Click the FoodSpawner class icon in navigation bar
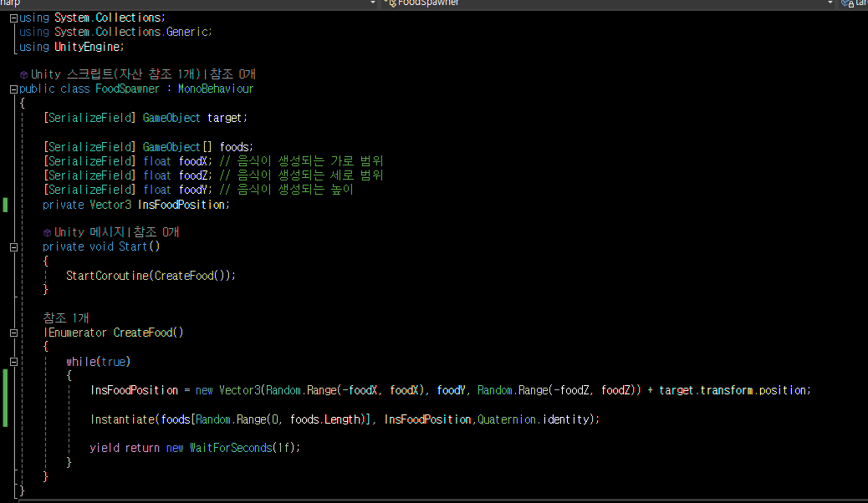Screen dimensions: 868x503 coord(391,3)
